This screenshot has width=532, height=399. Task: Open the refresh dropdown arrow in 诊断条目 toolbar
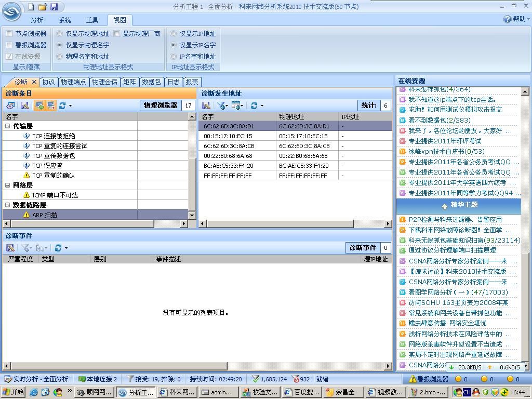(70, 105)
